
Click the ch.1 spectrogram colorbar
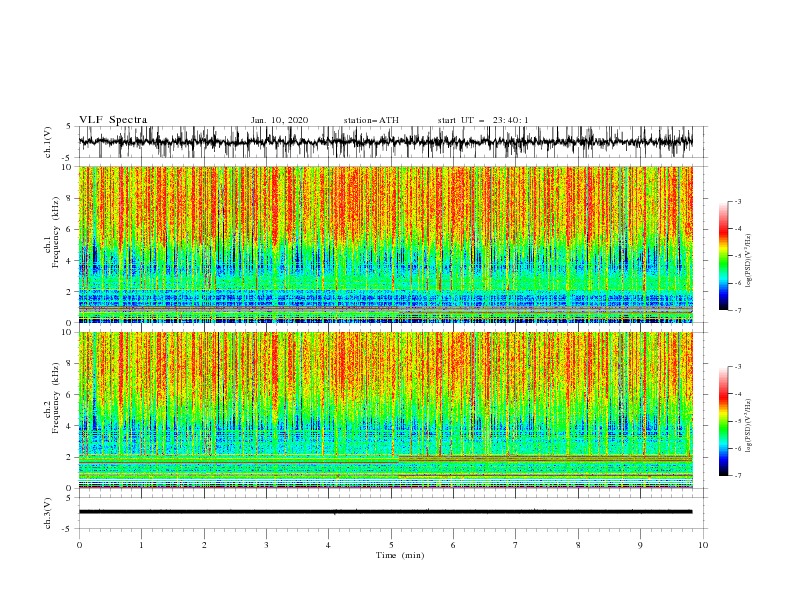[x=723, y=256]
